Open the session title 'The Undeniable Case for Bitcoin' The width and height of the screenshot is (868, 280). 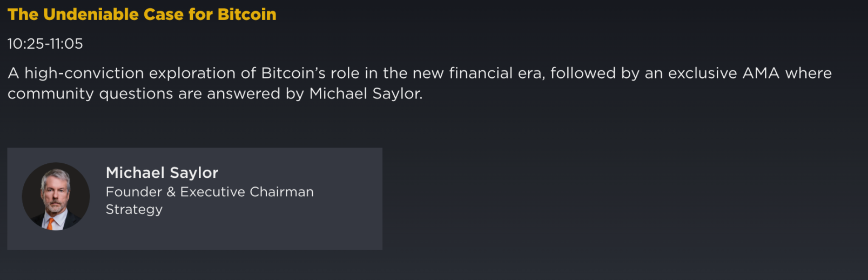coord(142,15)
